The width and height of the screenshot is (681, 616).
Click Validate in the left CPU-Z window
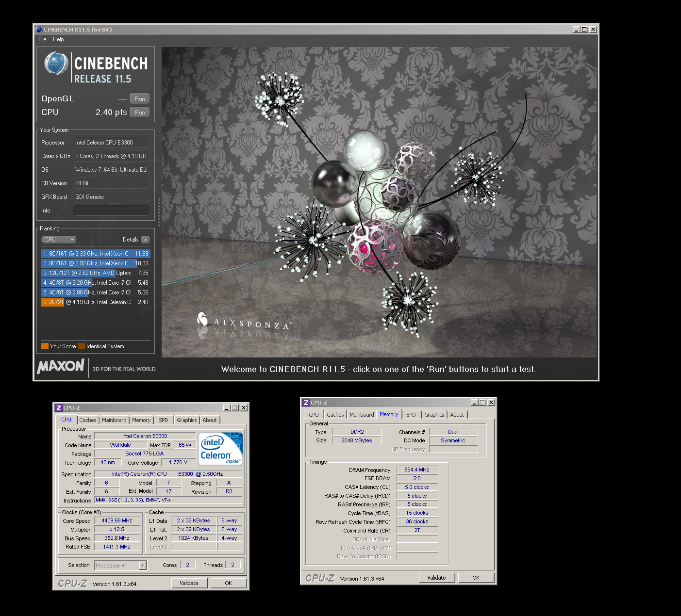click(189, 583)
